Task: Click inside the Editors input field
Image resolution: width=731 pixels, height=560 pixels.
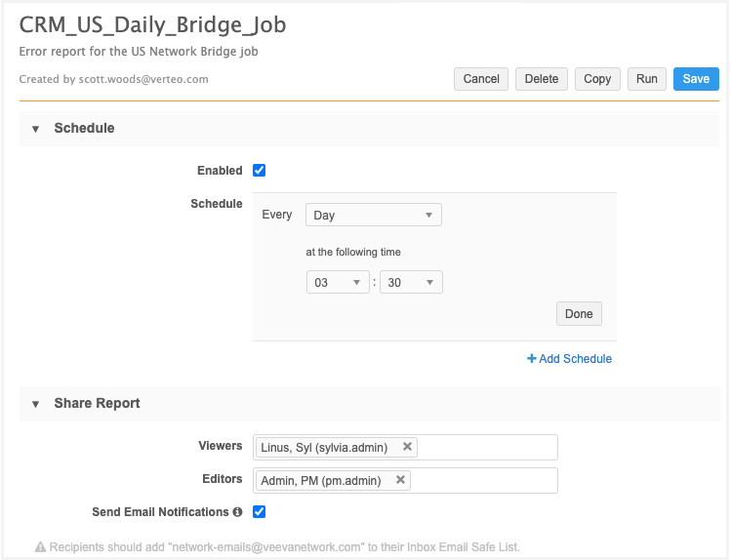Action: click(x=483, y=480)
